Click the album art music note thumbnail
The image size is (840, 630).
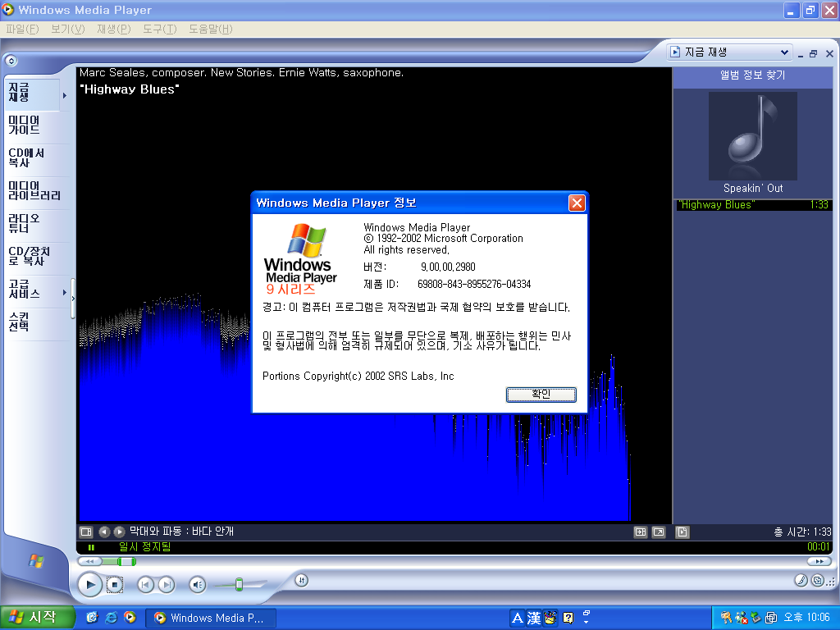click(753, 136)
